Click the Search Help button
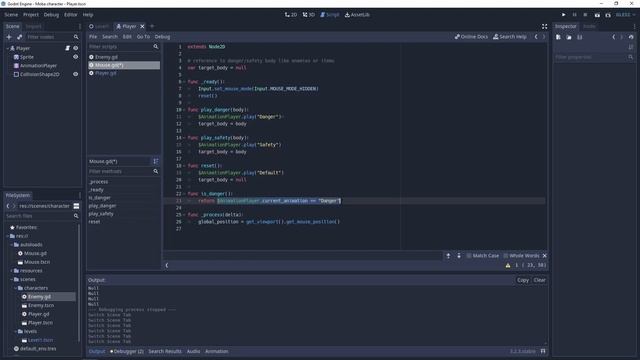Screen dimensions: 640x360 [x=510, y=37]
